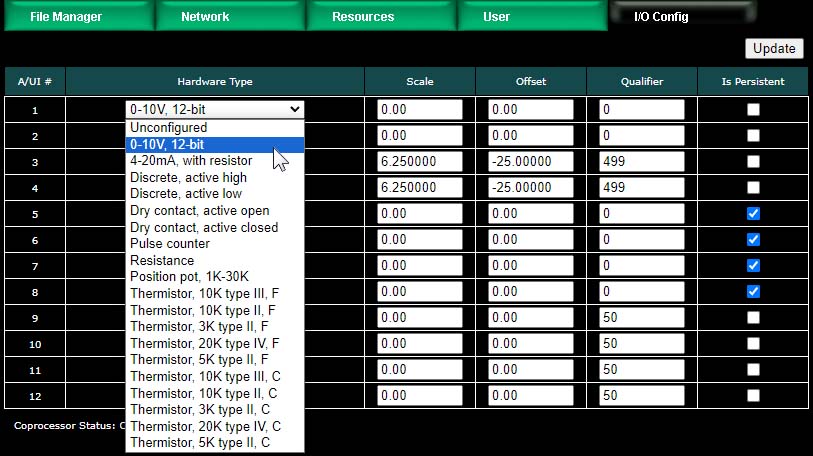The height and width of the screenshot is (456, 813).
Task: Open the Resources tab
Action: pos(363,17)
